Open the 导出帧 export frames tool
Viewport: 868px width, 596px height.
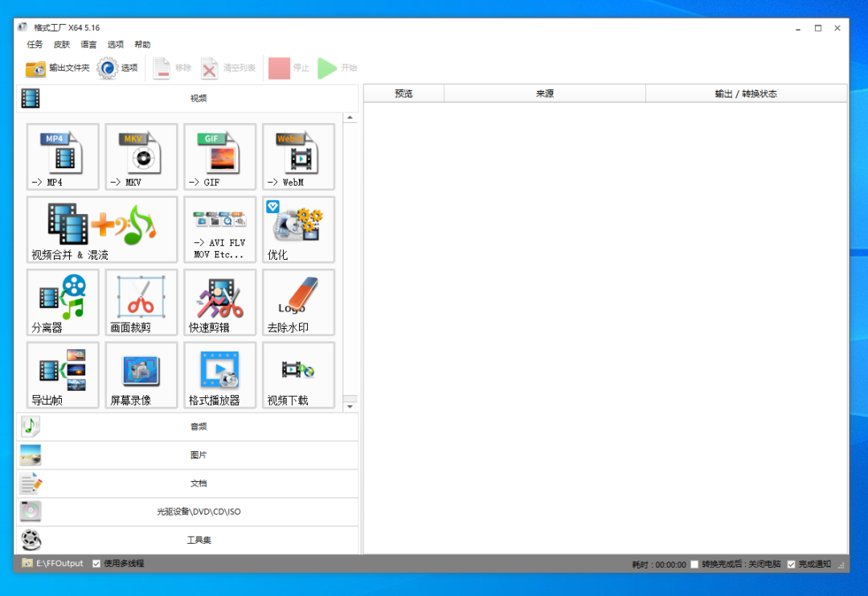(63, 375)
